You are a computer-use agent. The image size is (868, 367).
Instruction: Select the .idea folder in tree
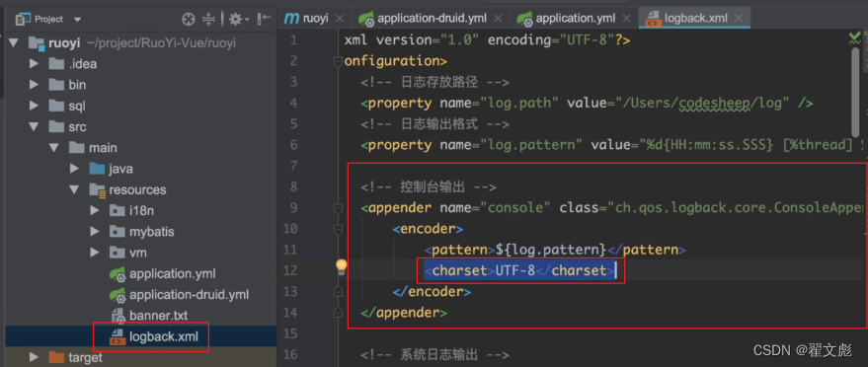[x=72, y=63]
